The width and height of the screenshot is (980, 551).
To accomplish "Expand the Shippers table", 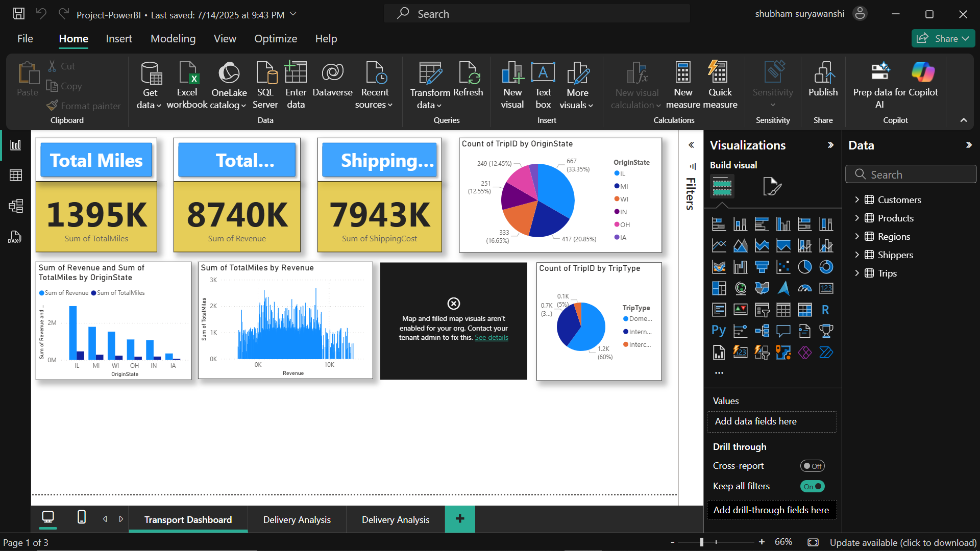I will [x=857, y=255].
